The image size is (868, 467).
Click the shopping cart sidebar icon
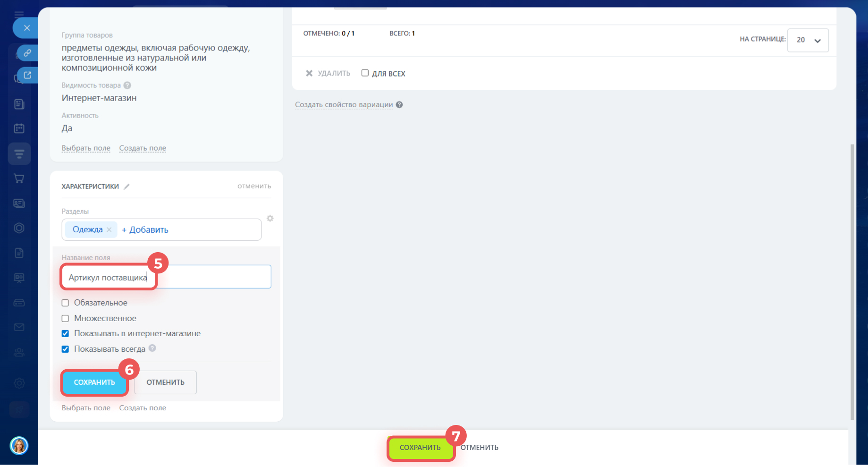pyautogui.click(x=19, y=178)
